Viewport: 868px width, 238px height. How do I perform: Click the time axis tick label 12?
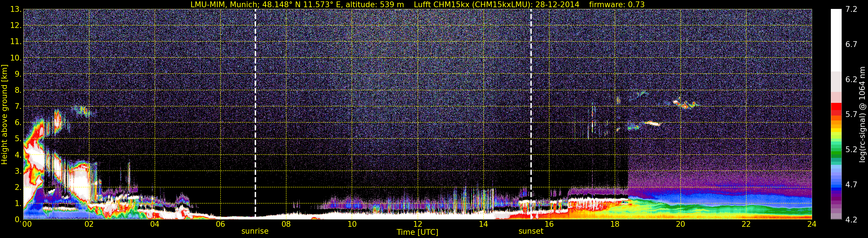pyautogui.click(x=417, y=224)
